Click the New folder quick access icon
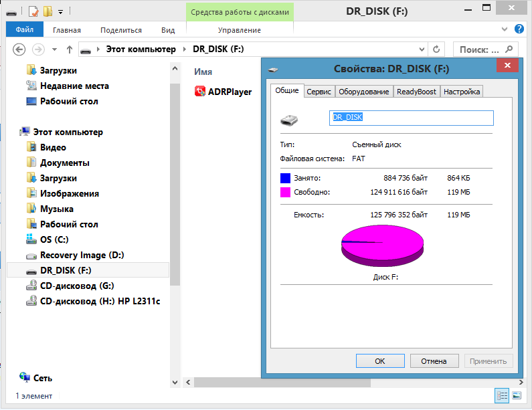This screenshot has height=410, width=532. click(48, 11)
